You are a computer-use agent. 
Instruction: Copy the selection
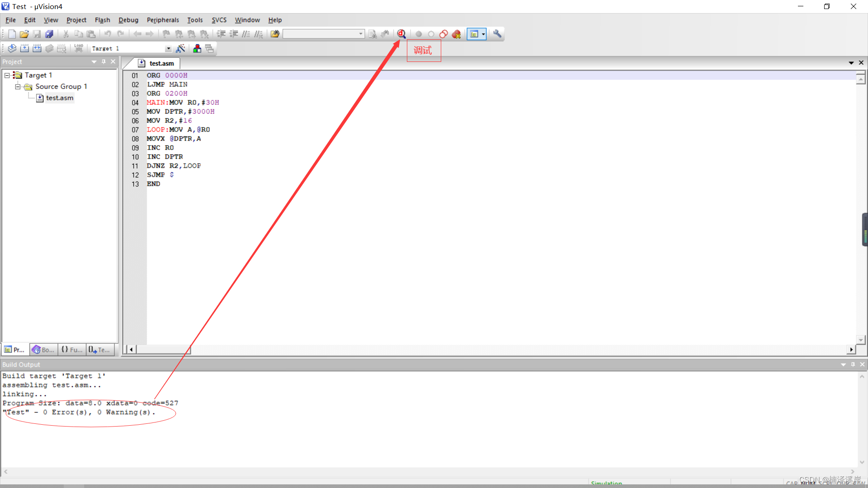[x=79, y=34]
